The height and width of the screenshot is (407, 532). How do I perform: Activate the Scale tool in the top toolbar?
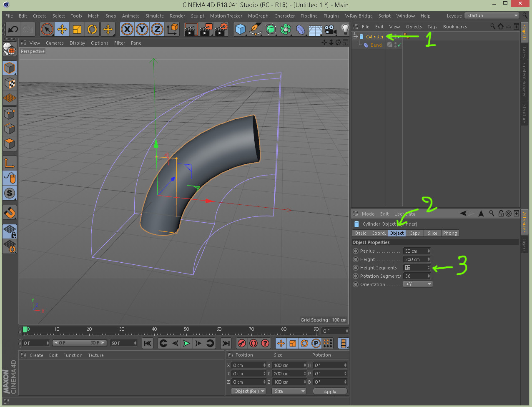[x=77, y=29]
